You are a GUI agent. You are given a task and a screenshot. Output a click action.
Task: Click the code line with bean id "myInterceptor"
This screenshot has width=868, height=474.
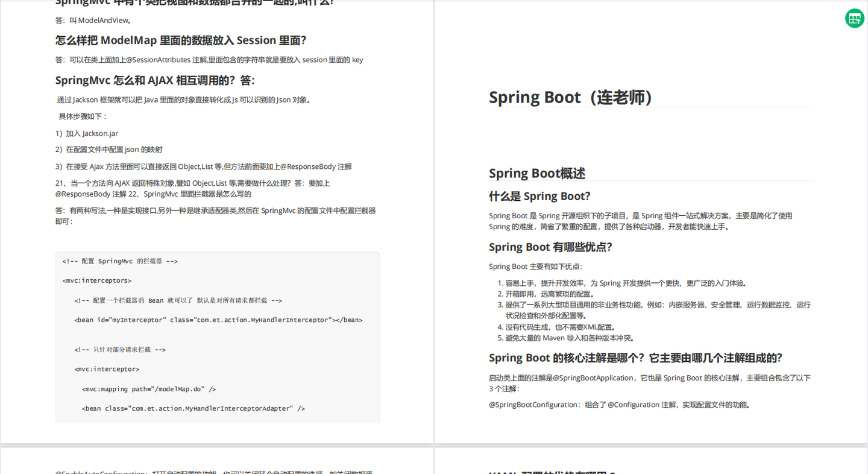tap(219, 320)
